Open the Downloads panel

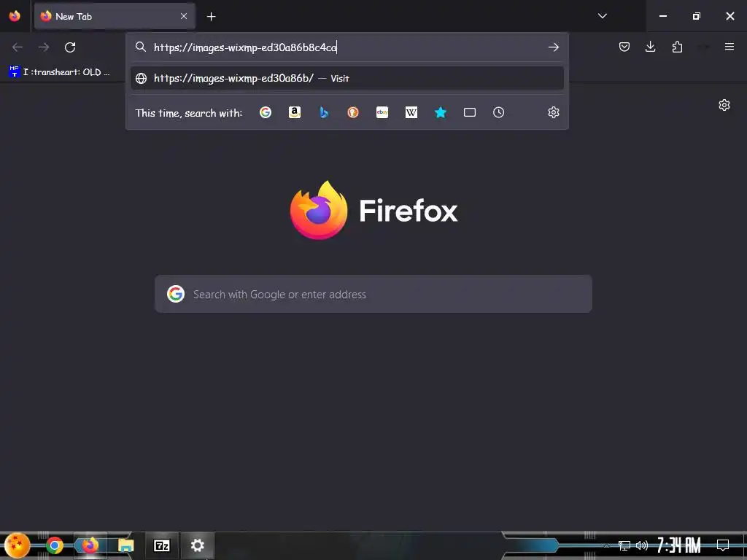tap(650, 47)
